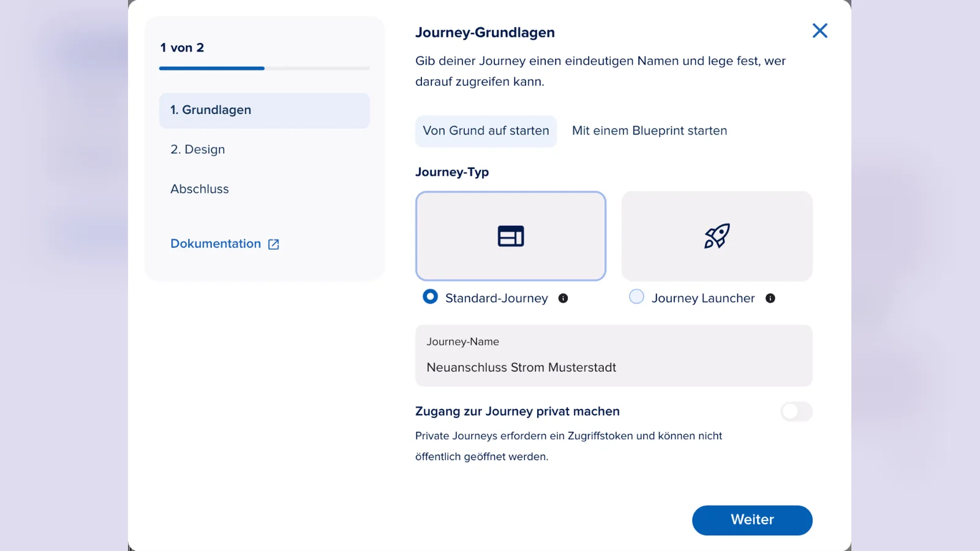Close the Journey-Grundlagen dialog with X
The image size is (980, 551).
[820, 31]
